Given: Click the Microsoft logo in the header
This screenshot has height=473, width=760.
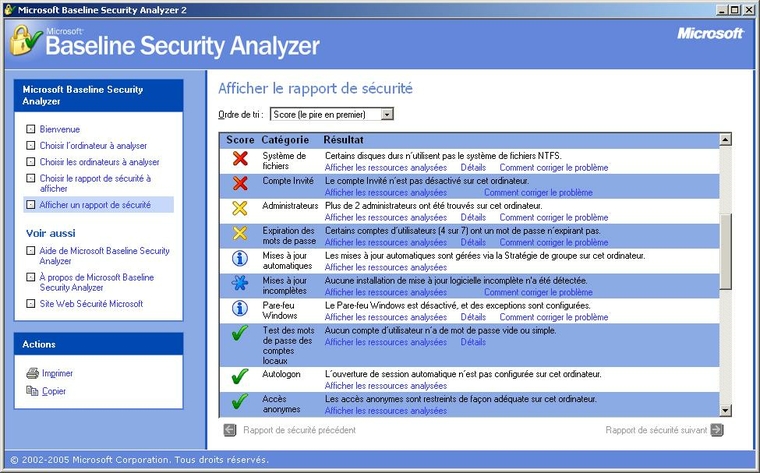Looking at the screenshot, I should (x=710, y=33).
